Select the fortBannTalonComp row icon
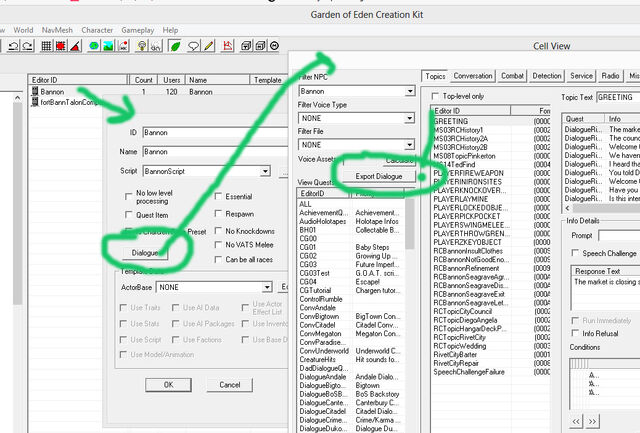 (x=35, y=102)
